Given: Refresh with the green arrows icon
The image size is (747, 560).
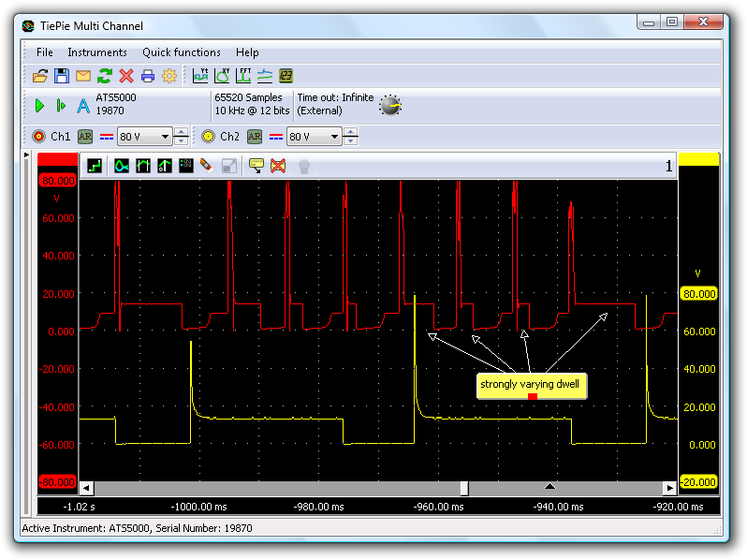Looking at the screenshot, I should tap(104, 76).
